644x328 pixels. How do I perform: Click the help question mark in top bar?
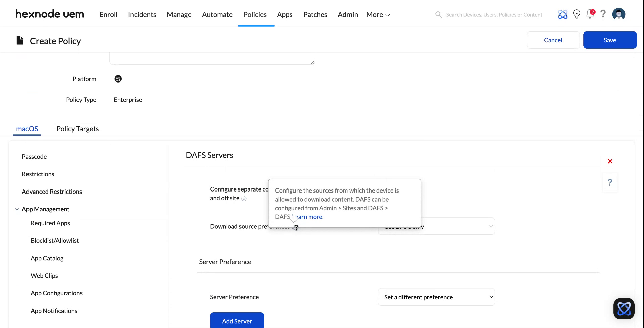[x=603, y=14]
